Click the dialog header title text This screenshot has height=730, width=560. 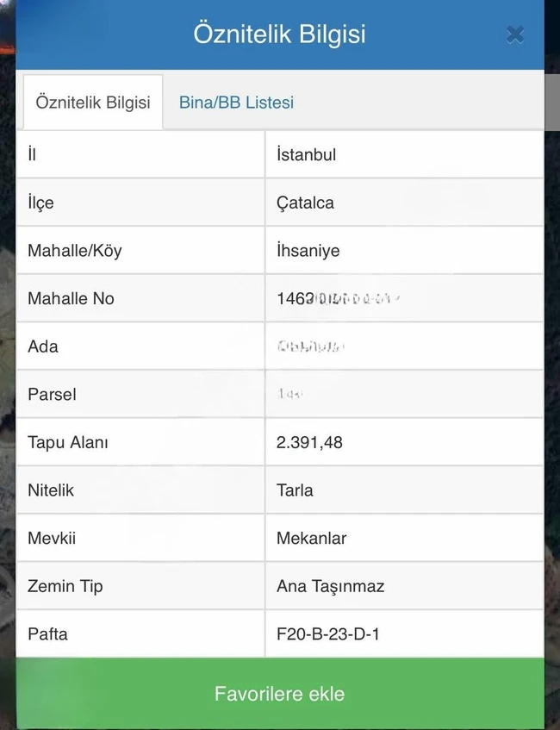point(280,34)
